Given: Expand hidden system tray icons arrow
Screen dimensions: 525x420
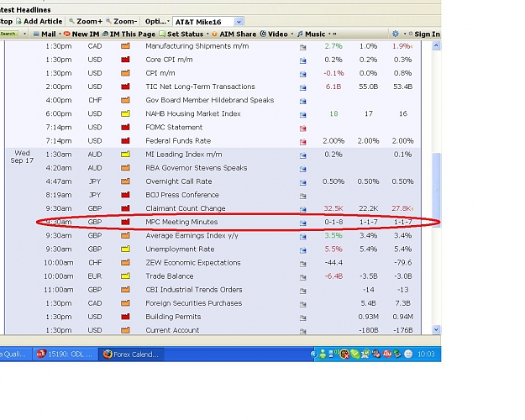Looking at the screenshot, I should pos(313,354).
